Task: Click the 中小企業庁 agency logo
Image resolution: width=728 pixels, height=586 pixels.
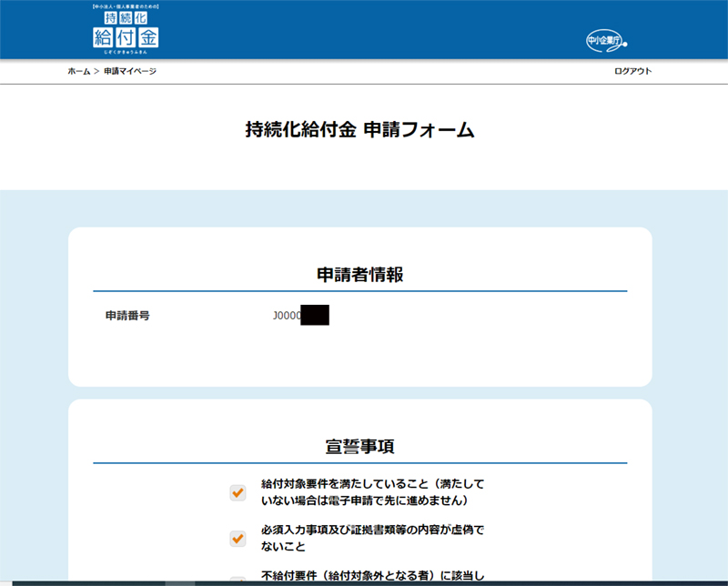Action: tap(605, 40)
